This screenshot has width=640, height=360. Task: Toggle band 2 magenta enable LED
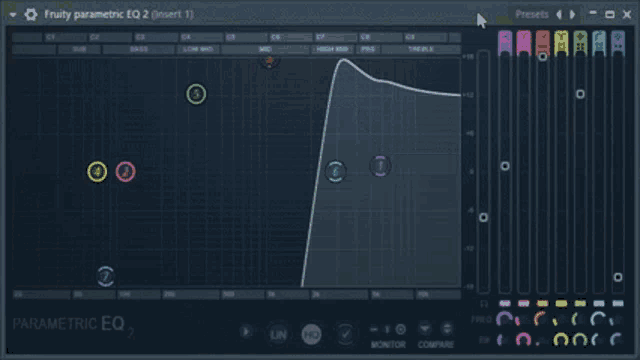pyautogui.click(x=524, y=303)
